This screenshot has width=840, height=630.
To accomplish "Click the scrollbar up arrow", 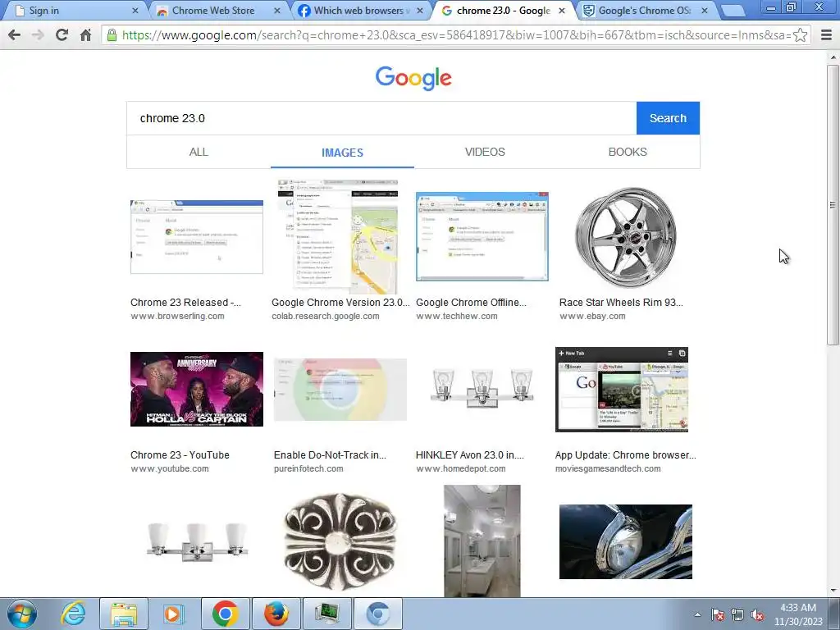I will pos(833,57).
